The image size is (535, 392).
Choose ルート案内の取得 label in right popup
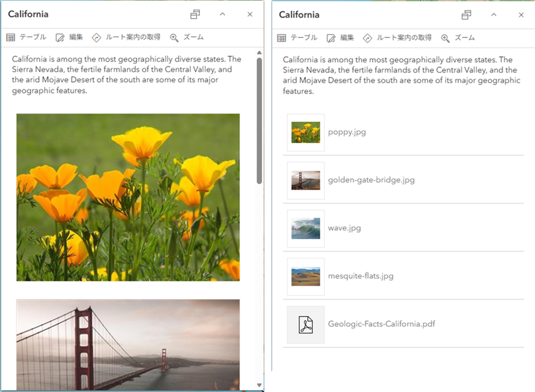404,38
